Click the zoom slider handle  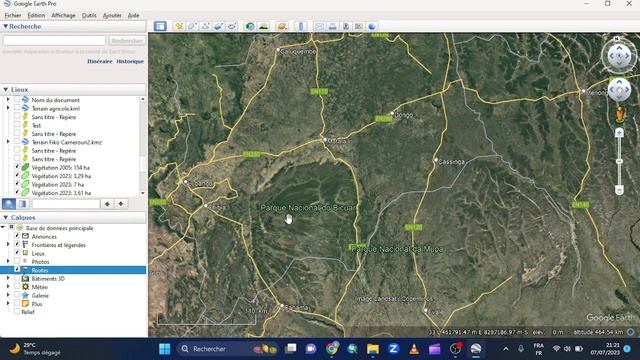coord(619,161)
